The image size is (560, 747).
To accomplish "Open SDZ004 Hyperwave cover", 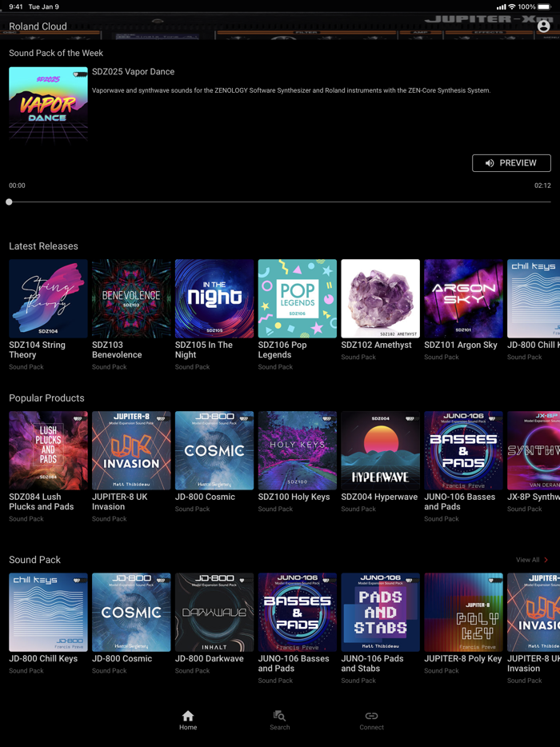I will point(380,450).
